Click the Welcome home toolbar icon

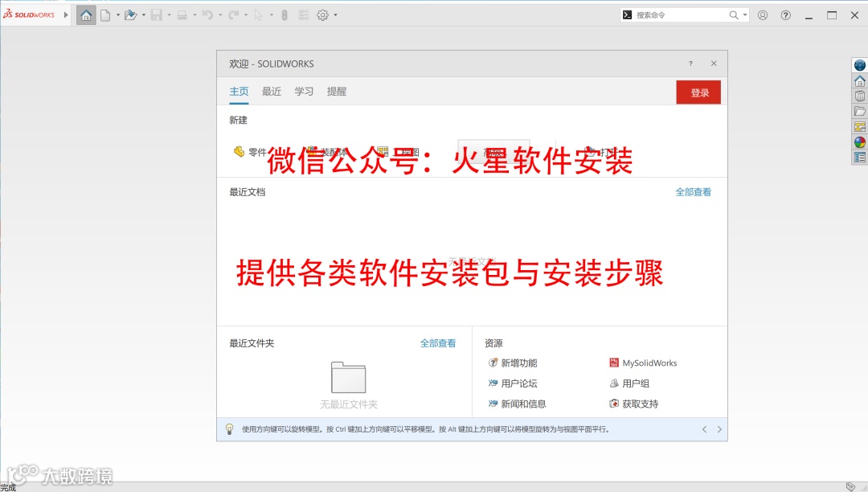[x=86, y=15]
